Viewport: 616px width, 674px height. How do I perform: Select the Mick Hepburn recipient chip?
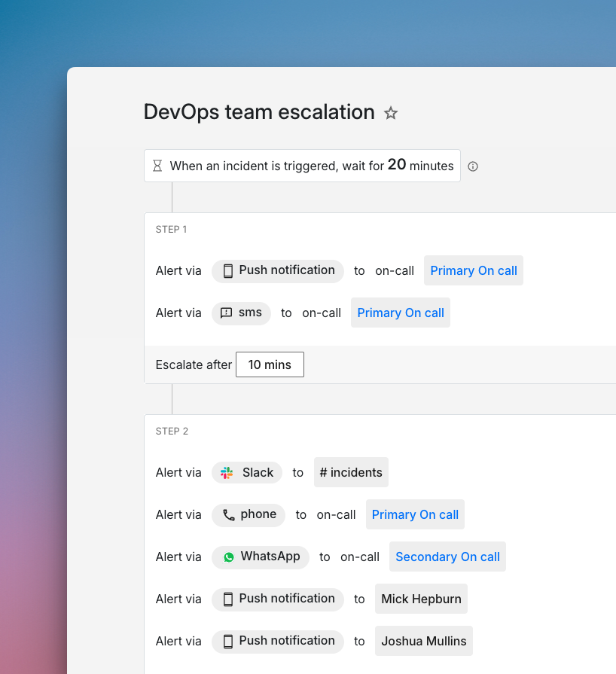pos(421,599)
